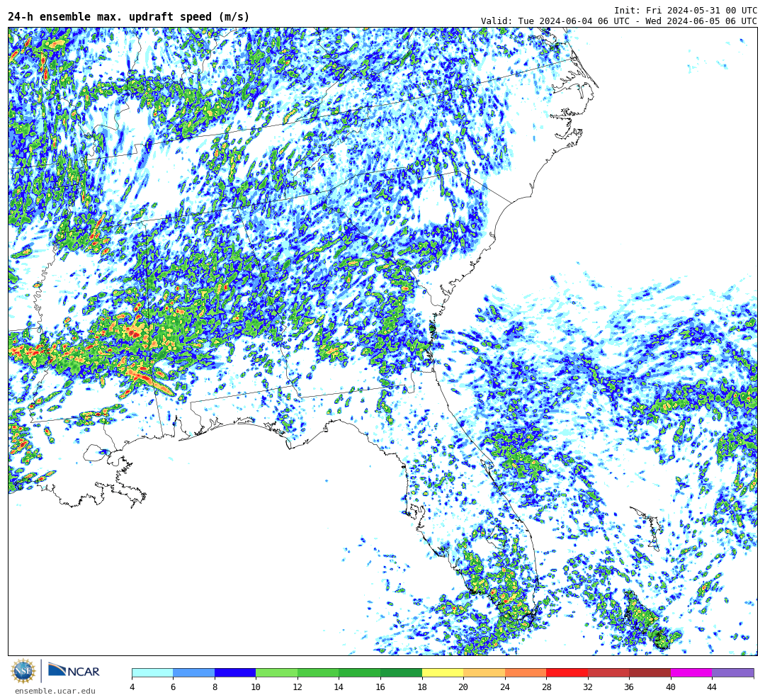This screenshot has height=700, width=765.
Task: Select the plot title '24-h ensemble max. updraft speed (m/s)'
Action: 129,16
